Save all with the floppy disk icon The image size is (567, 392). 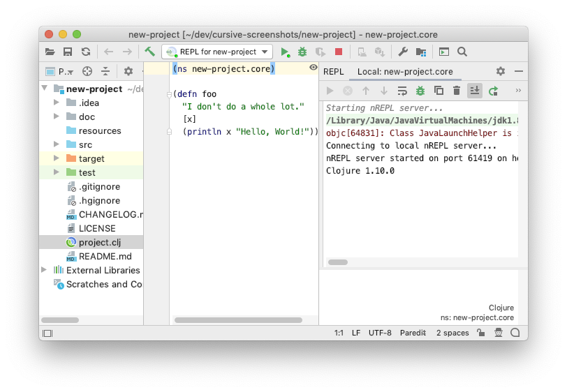point(68,52)
